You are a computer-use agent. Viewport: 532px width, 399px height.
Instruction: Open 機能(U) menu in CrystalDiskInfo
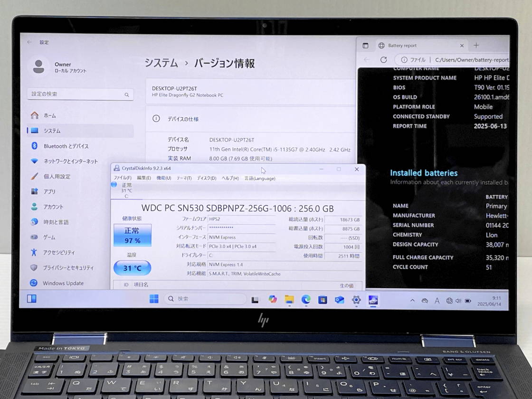pos(163,178)
